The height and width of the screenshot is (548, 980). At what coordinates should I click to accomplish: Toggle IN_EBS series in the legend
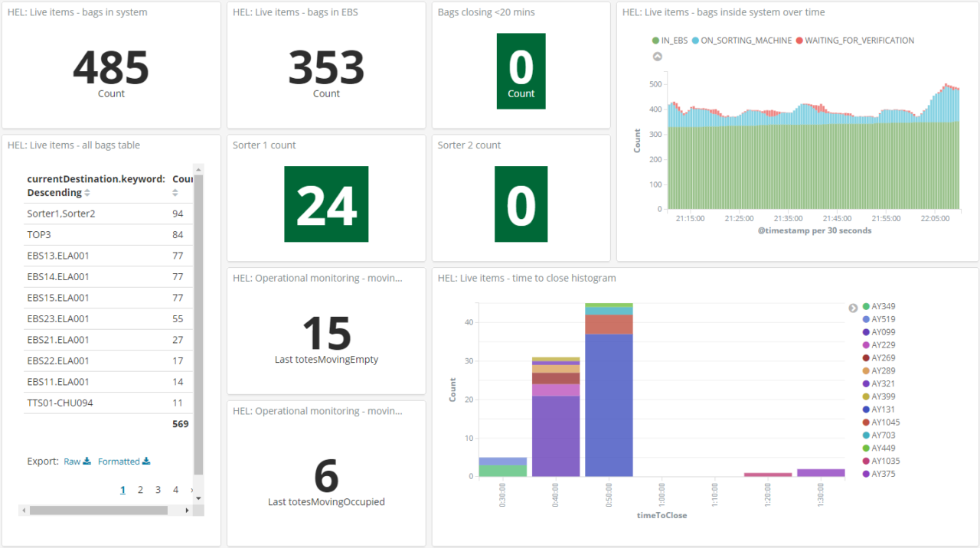pos(670,41)
